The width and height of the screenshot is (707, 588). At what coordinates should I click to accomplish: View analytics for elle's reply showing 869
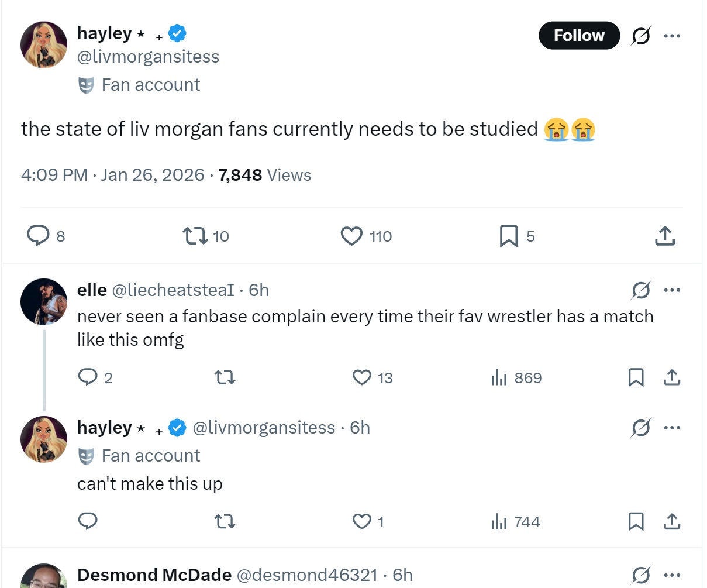pyautogui.click(x=516, y=378)
